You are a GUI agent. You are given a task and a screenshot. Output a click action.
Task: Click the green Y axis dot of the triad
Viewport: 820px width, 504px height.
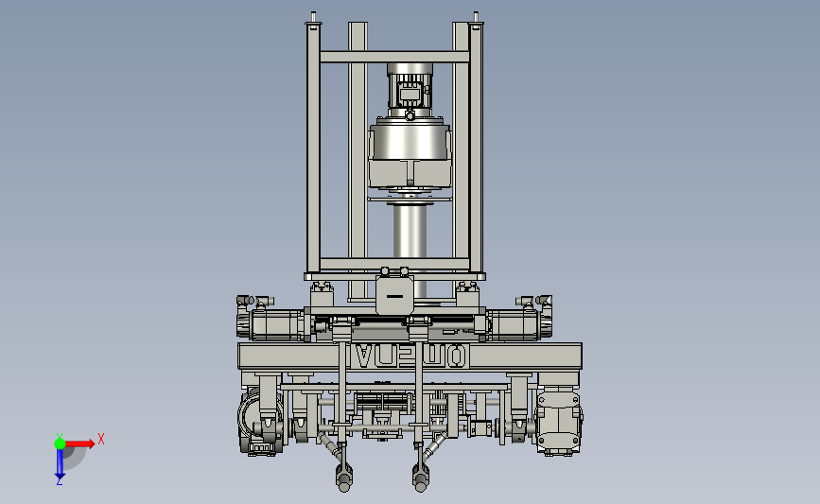click(60, 443)
